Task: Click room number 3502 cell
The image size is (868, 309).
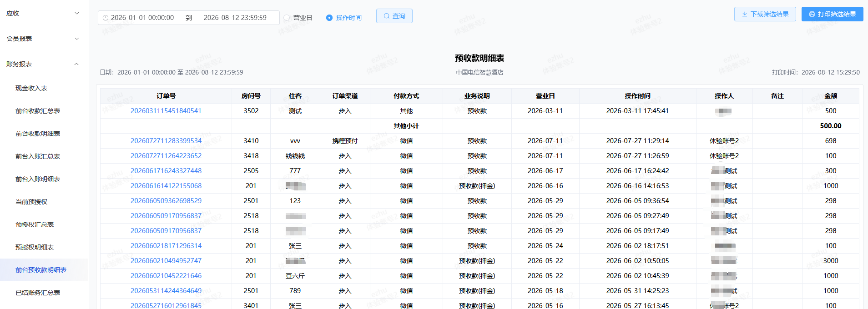Action: pyautogui.click(x=251, y=111)
